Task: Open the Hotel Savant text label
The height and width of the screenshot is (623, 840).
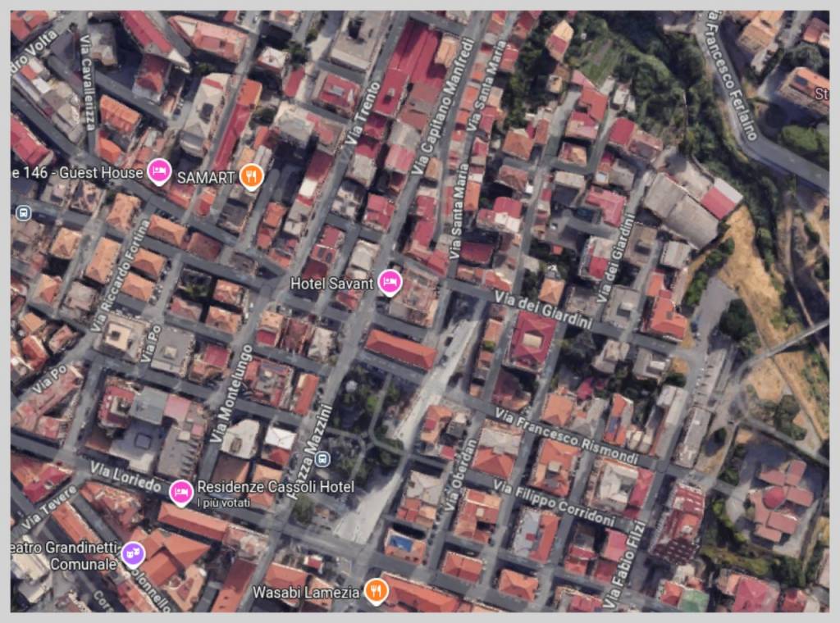Action: [x=332, y=284]
